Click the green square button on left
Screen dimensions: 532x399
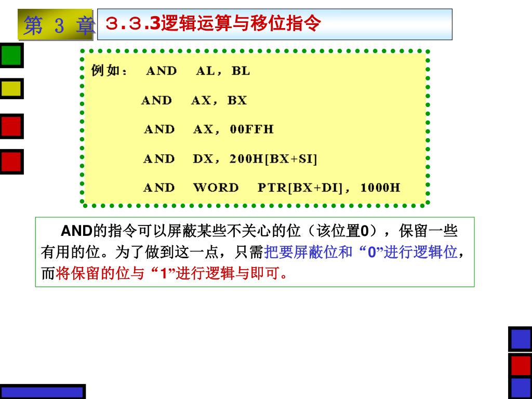click(x=11, y=55)
